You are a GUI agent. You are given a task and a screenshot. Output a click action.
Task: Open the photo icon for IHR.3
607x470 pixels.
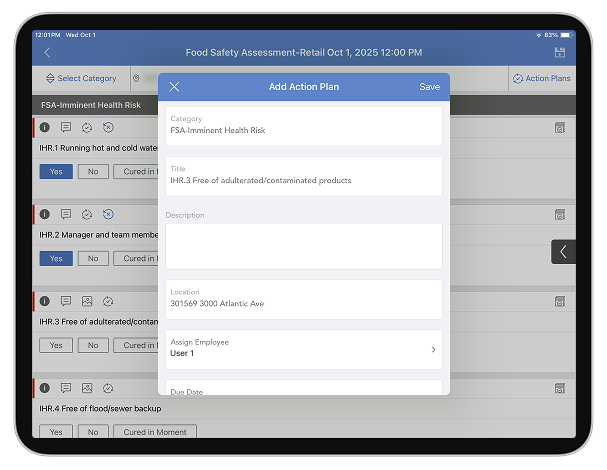pos(87,301)
